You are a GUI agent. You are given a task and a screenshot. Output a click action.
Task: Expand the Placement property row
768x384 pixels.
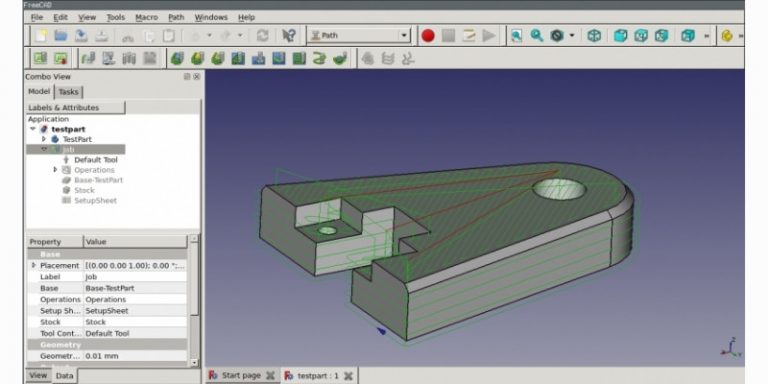point(33,265)
